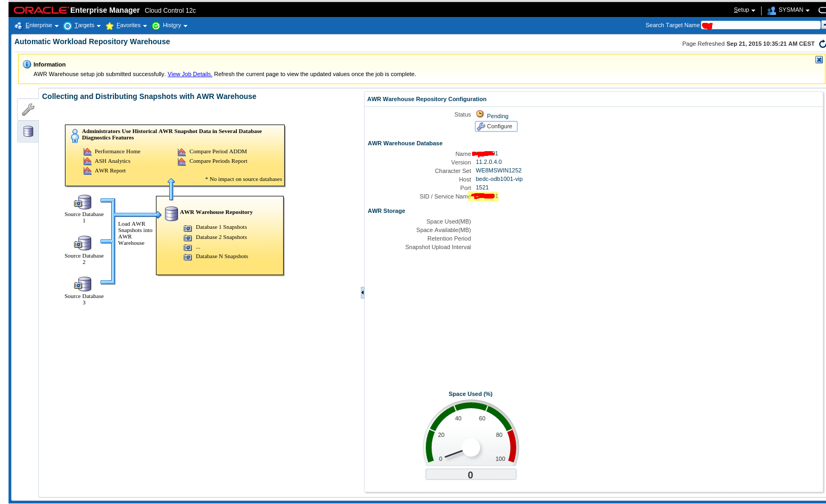Click the AWR Report label
Viewport: 826px width, 504px height.
pos(110,171)
